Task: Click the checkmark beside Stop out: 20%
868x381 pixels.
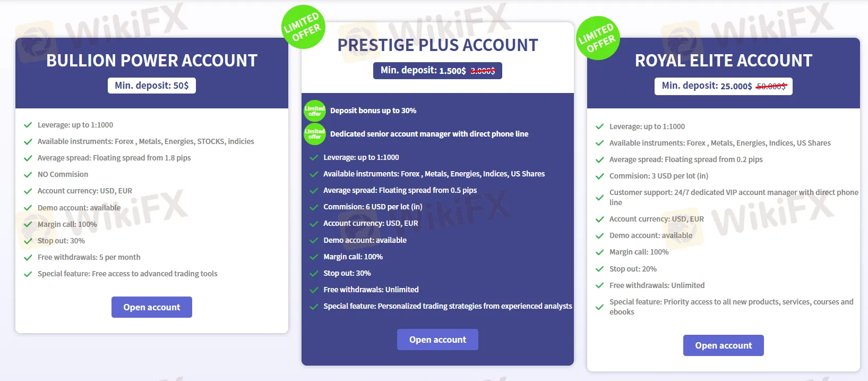Action: click(x=600, y=269)
